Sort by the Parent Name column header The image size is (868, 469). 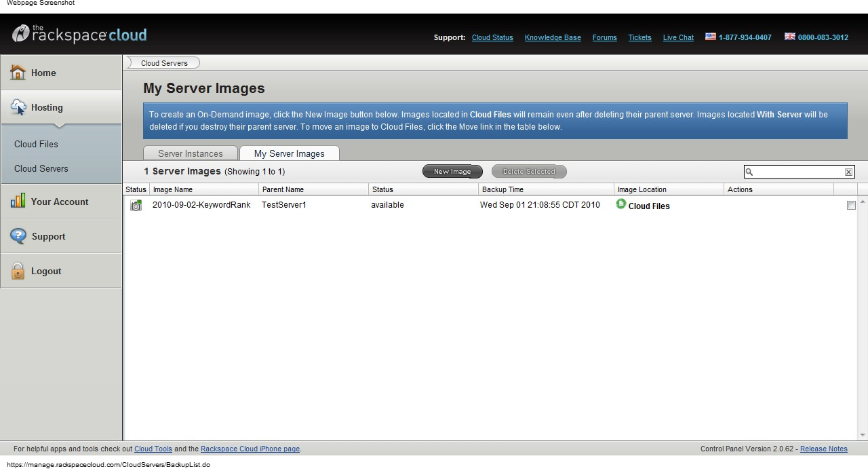pyautogui.click(x=314, y=189)
